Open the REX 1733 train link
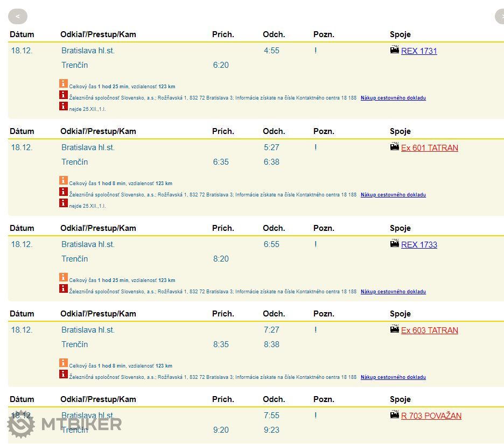This screenshot has width=504, height=444. pos(419,245)
